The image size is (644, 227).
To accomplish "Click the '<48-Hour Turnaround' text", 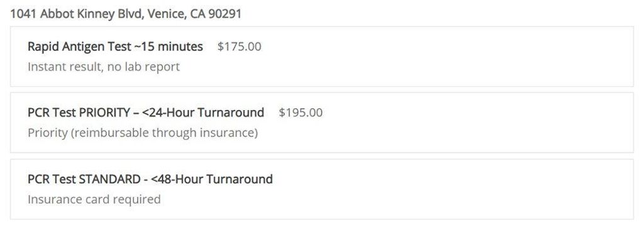I will 211,179.
